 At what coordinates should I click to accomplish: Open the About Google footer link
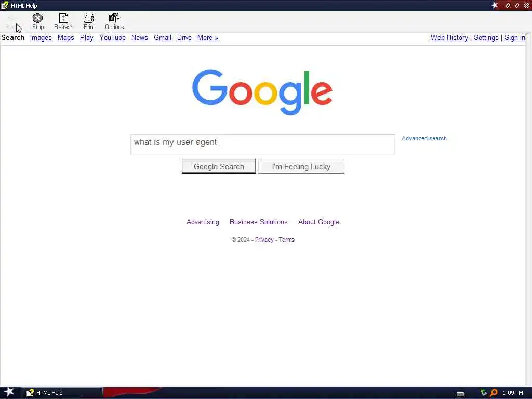coord(318,222)
